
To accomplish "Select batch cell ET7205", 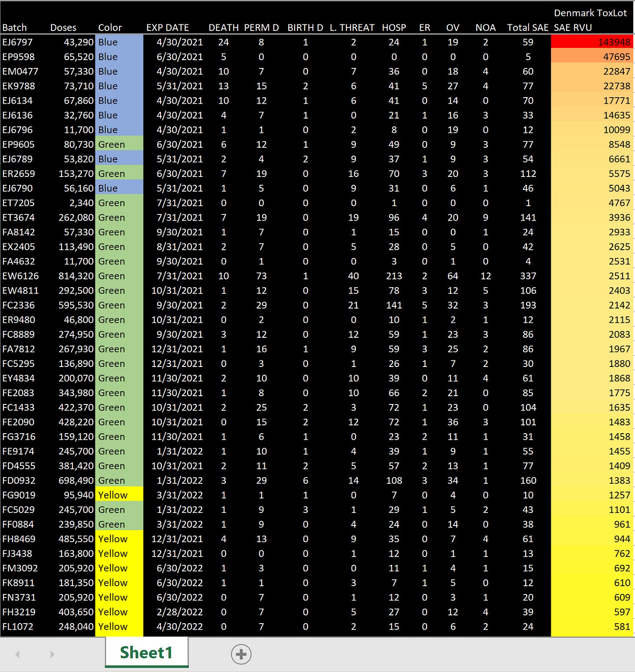I will click(18, 203).
